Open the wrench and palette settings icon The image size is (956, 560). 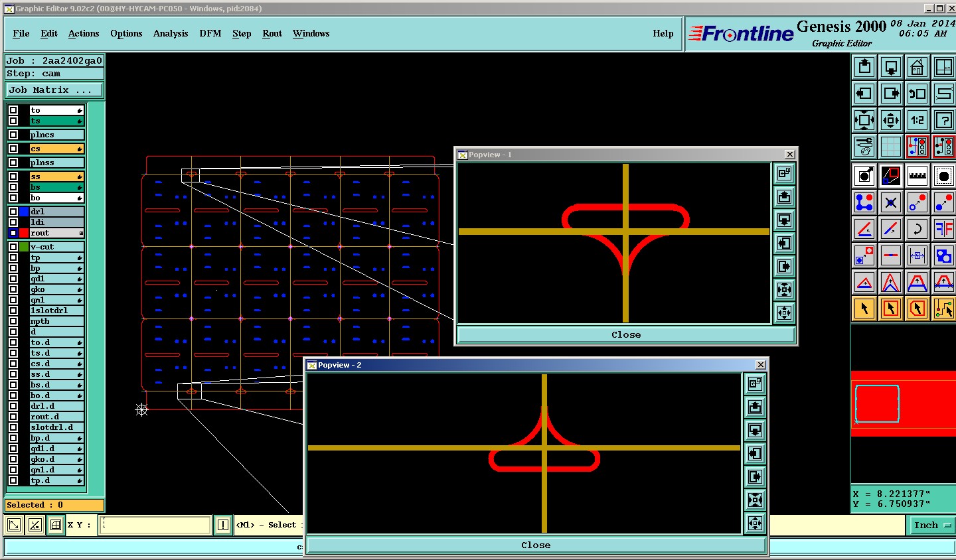(x=864, y=147)
